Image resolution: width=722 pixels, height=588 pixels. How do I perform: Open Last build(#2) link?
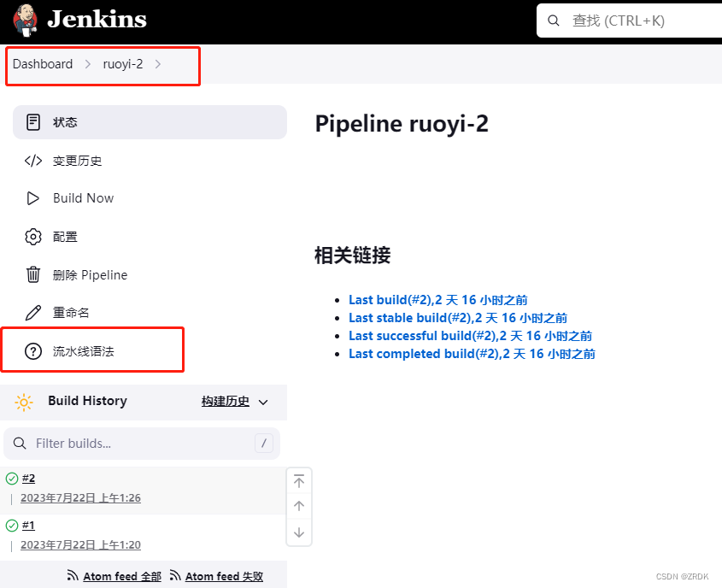click(437, 300)
